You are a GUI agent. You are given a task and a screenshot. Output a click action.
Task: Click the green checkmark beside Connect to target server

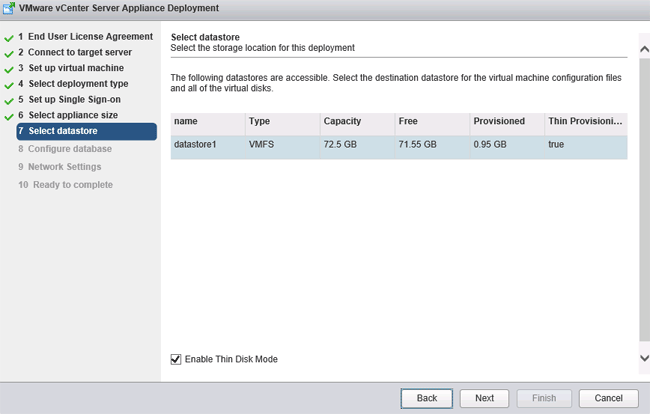coord(9,54)
